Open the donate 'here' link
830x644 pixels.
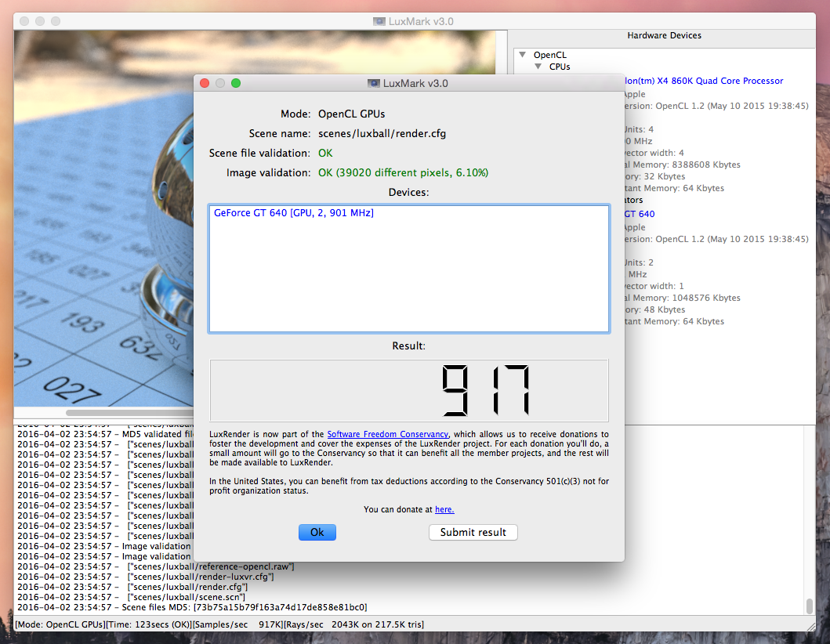pyautogui.click(x=444, y=509)
